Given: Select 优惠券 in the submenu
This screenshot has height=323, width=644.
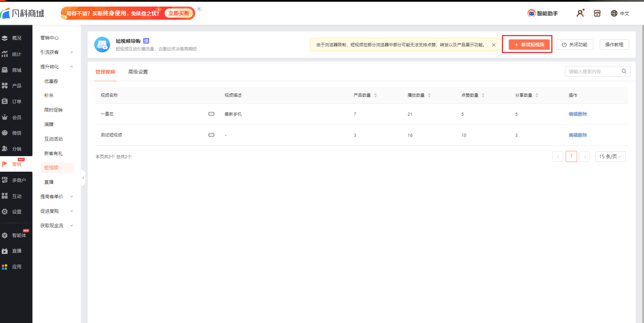Looking at the screenshot, I should tap(51, 82).
